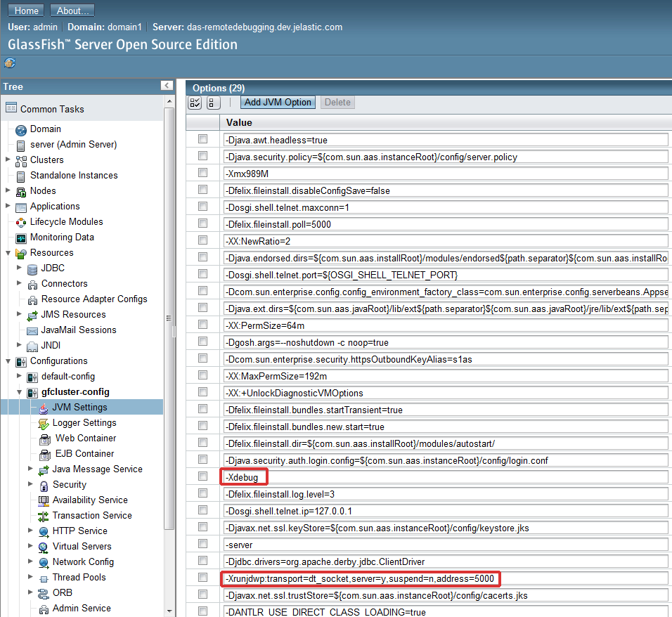Image resolution: width=672 pixels, height=617 pixels.
Task: Click the HTTP Service icon
Action: (x=44, y=532)
